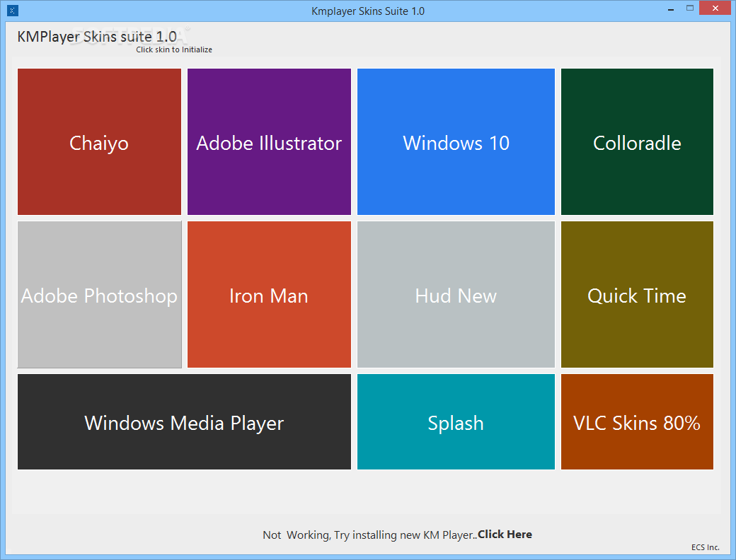The height and width of the screenshot is (560, 736).
Task: Select the Chaiyo skin tile
Action: coord(99,141)
